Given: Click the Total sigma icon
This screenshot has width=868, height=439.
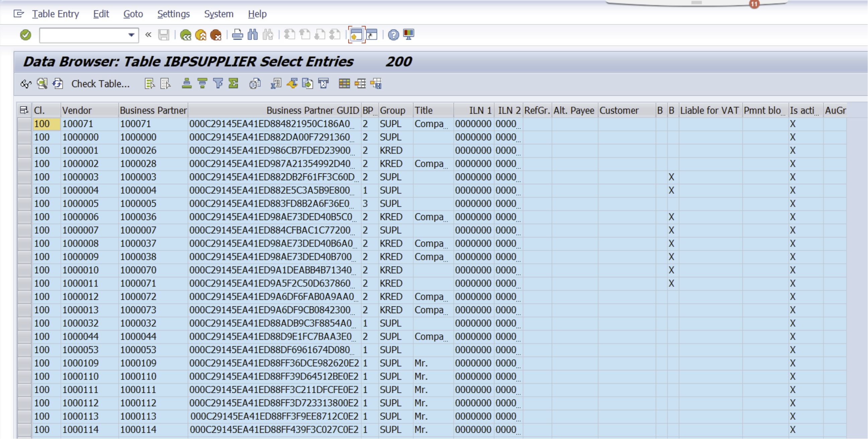Looking at the screenshot, I should pyautogui.click(x=234, y=84).
